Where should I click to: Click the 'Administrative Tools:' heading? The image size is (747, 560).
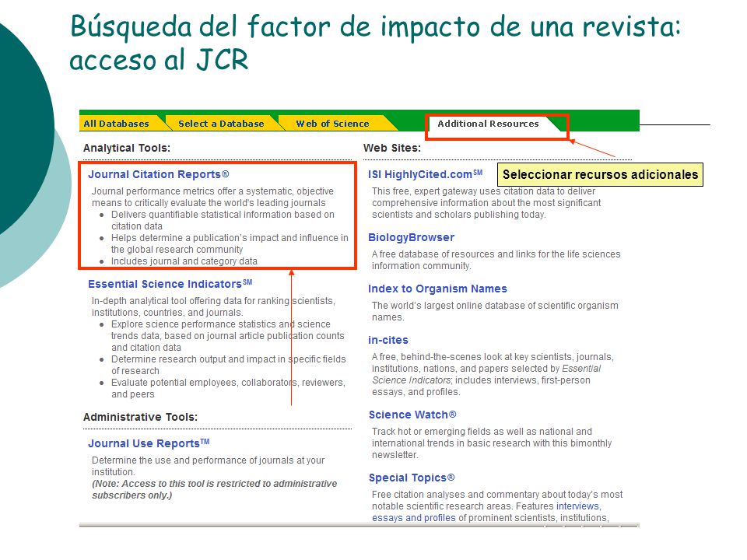click(x=140, y=417)
